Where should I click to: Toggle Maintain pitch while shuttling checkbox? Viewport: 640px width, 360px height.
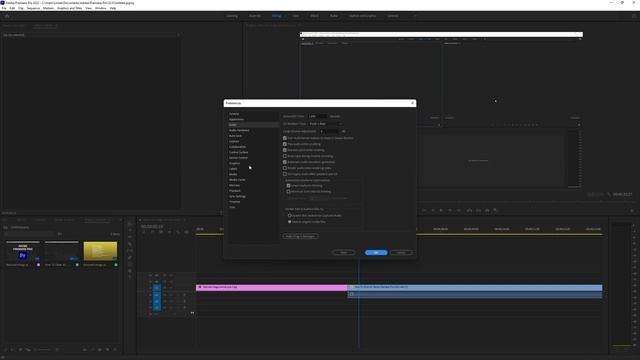coord(285,150)
